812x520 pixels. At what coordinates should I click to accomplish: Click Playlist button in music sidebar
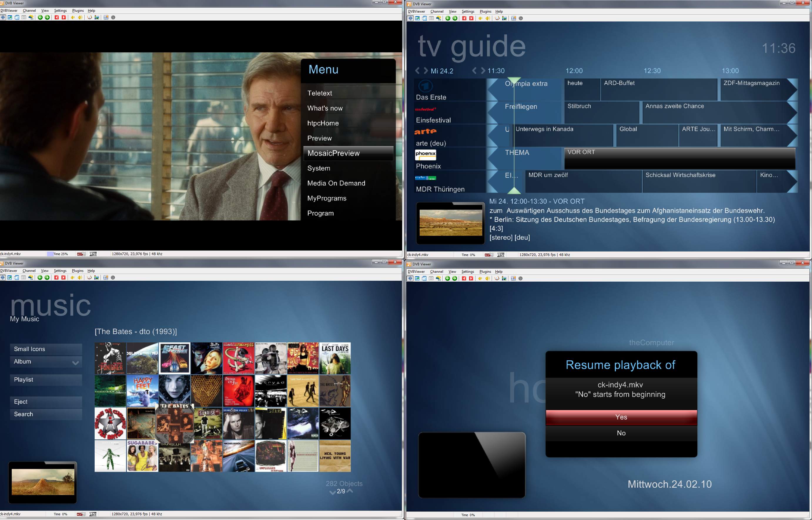tap(46, 380)
